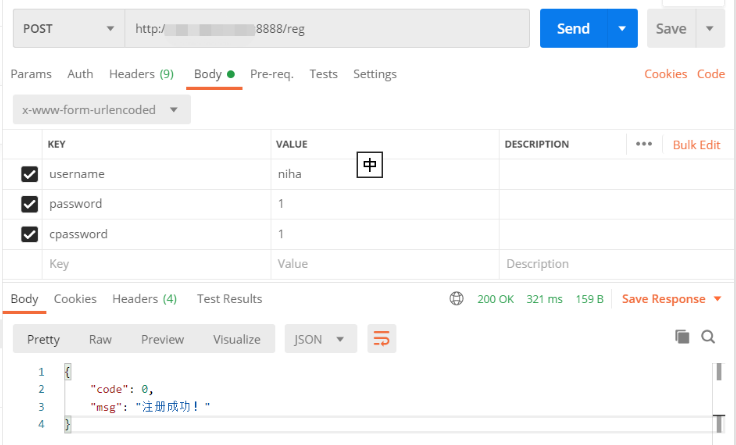Open the response Cookies tab
Viewport: 736px width, 445px height.
tap(75, 299)
